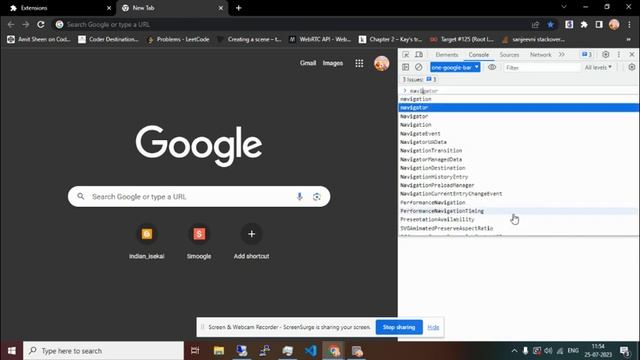Click the DevTools inspect element picker icon
This screenshot has height=360, width=640.
(406, 54)
